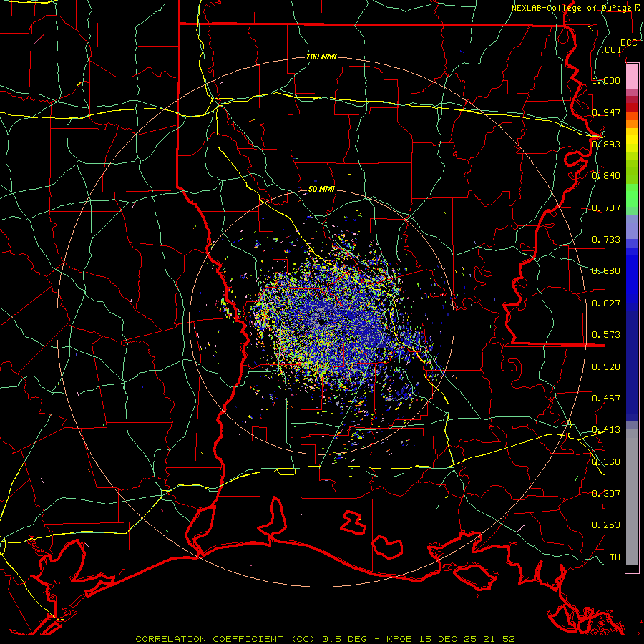Viewport: 644px width, 644px height.
Task: Select the 0.253 legend value
Action: [x=606, y=525]
